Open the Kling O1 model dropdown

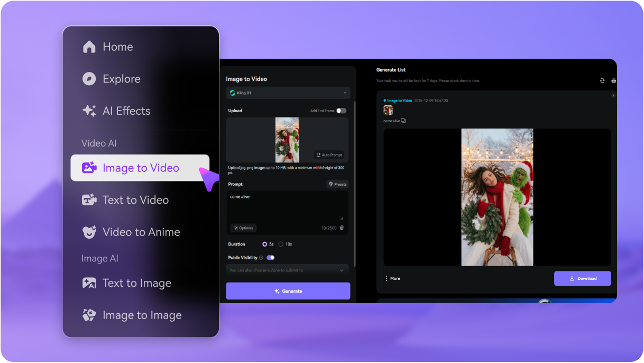(288, 93)
